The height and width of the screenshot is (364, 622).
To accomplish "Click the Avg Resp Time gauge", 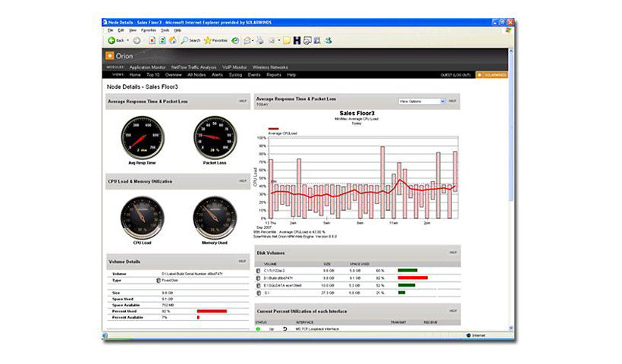I will 141,137.
